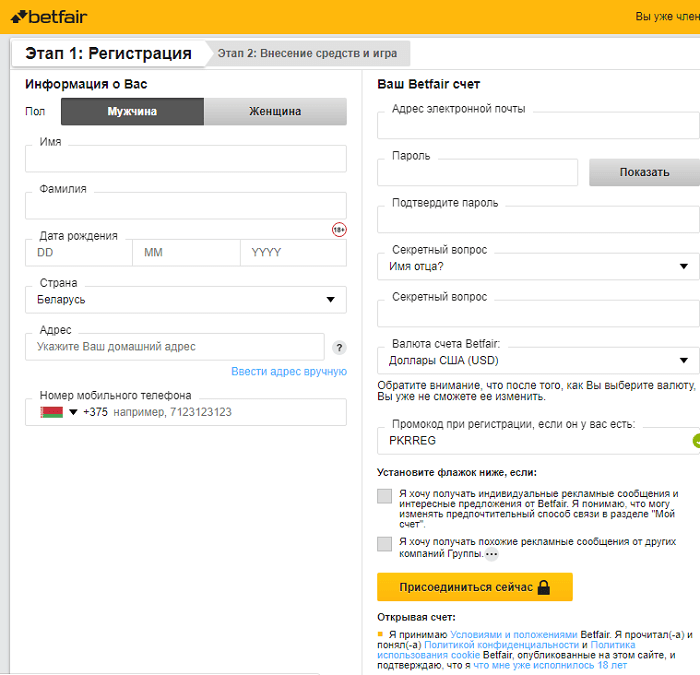Image resolution: width=700 pixels, height=675 pixels.
Task: Select the Мужчина gender option
Action: [132, 112]
